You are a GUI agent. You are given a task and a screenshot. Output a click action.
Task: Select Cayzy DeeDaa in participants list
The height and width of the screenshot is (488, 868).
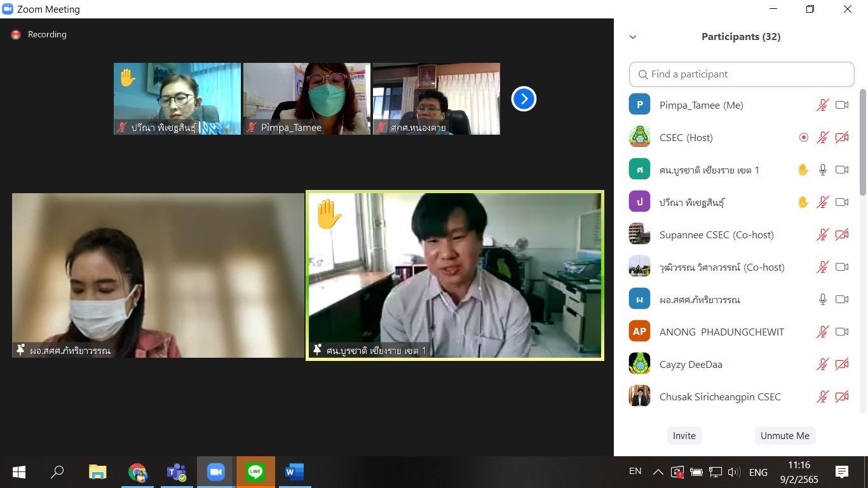(x=690, y=364)
